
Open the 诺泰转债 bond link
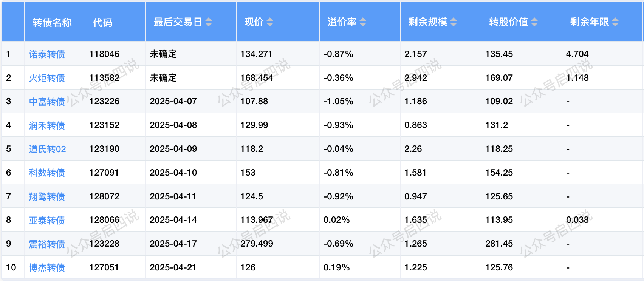click(x=47, y=54)
